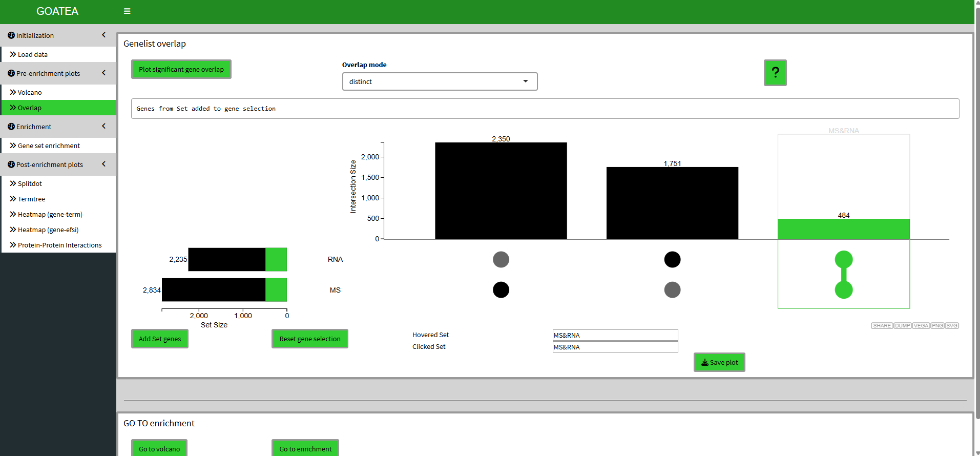
Task: Click the SHARE plot button
Action: tap(882, 326)
